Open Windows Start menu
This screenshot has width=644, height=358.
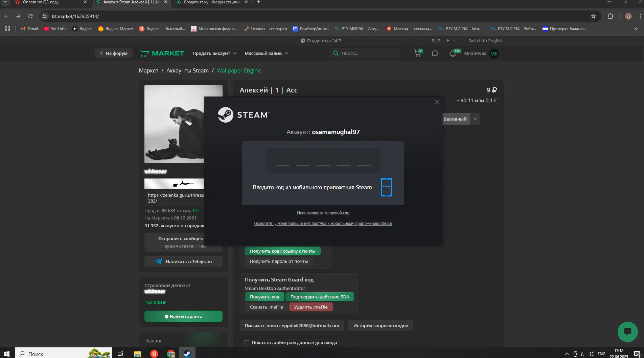click(x=7, y=354)
